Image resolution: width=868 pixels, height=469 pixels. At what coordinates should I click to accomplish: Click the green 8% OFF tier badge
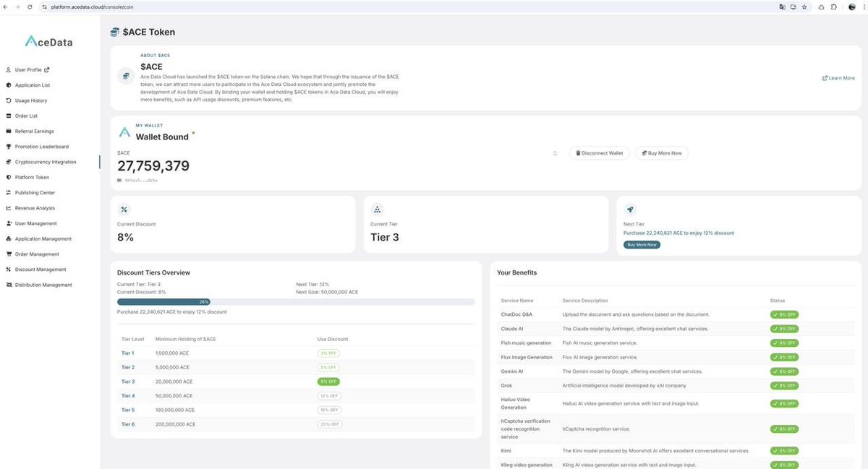(x=328, y=382)
